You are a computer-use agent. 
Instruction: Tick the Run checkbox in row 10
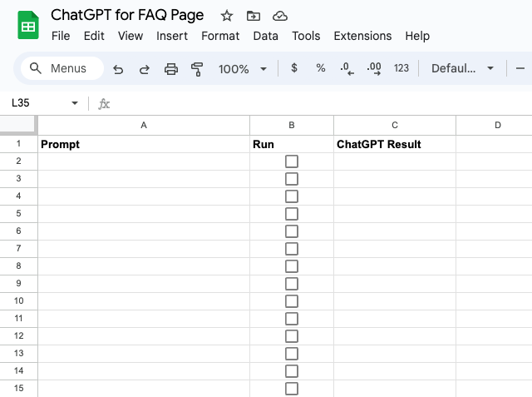(x=292, y=301)
